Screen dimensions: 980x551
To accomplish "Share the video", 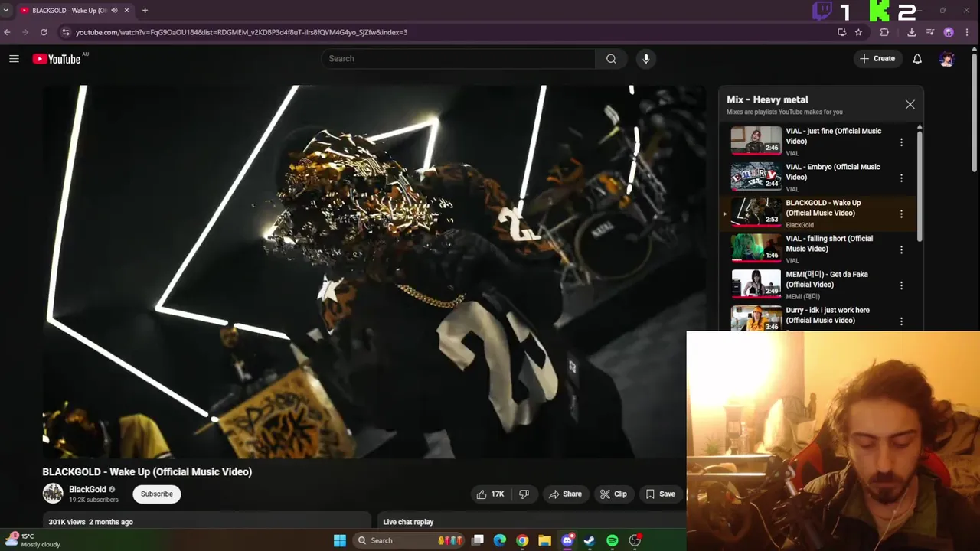I will [x=565, y=494].
